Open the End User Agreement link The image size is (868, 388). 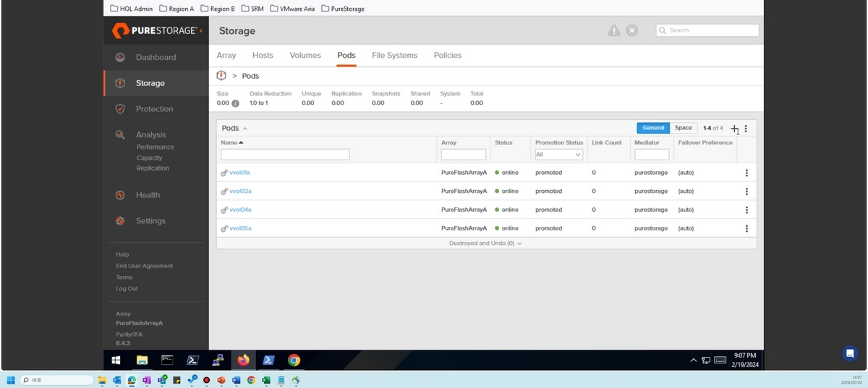[x=145, y=266]
